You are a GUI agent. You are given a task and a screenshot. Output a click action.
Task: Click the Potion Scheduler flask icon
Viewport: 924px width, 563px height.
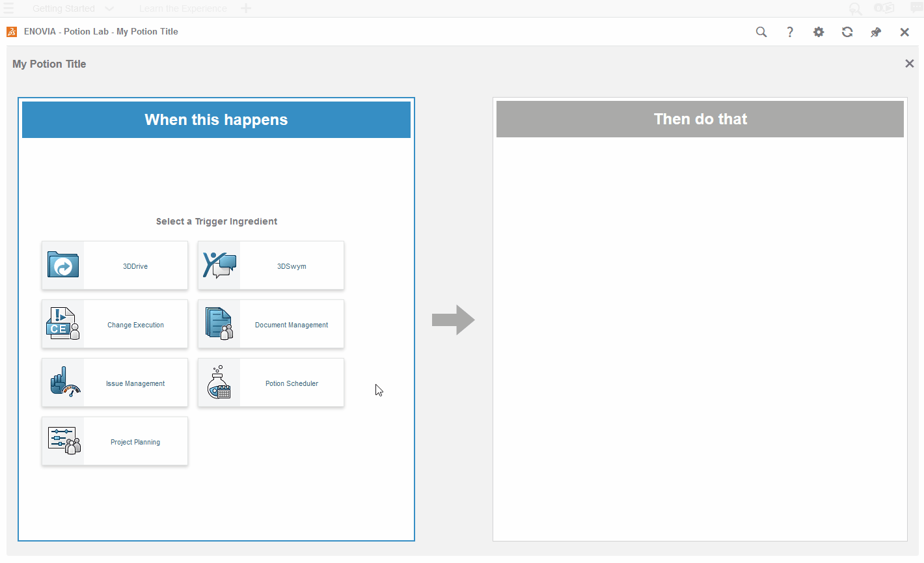point(219,383)
